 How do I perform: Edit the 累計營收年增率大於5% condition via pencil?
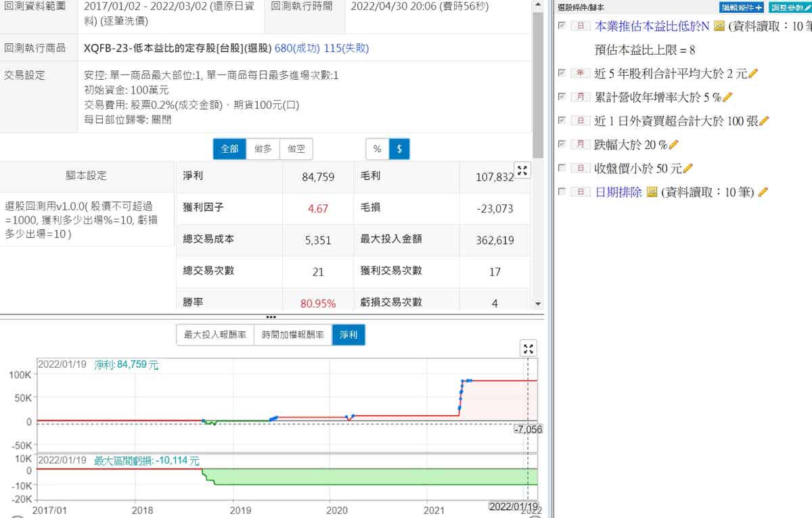[x=727, y=97]
